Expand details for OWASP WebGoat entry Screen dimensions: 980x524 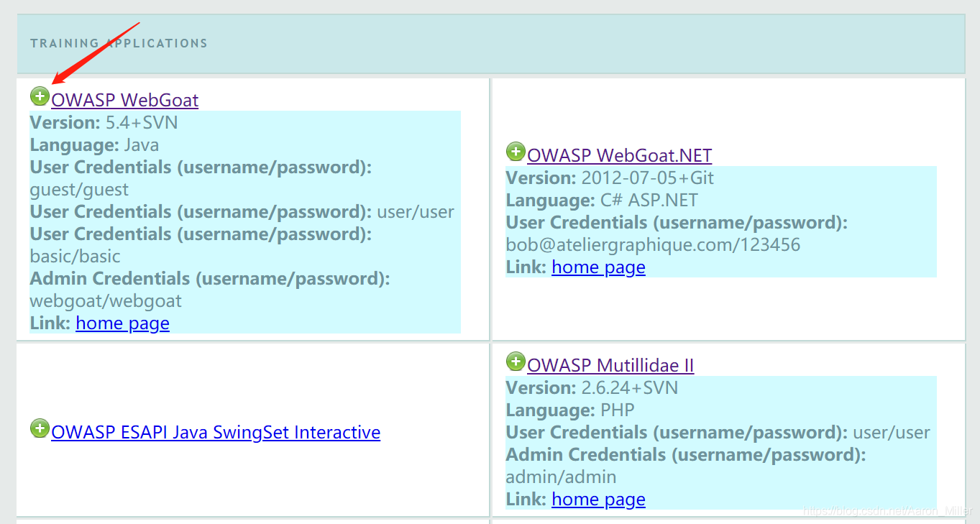[x=40, y=96]
